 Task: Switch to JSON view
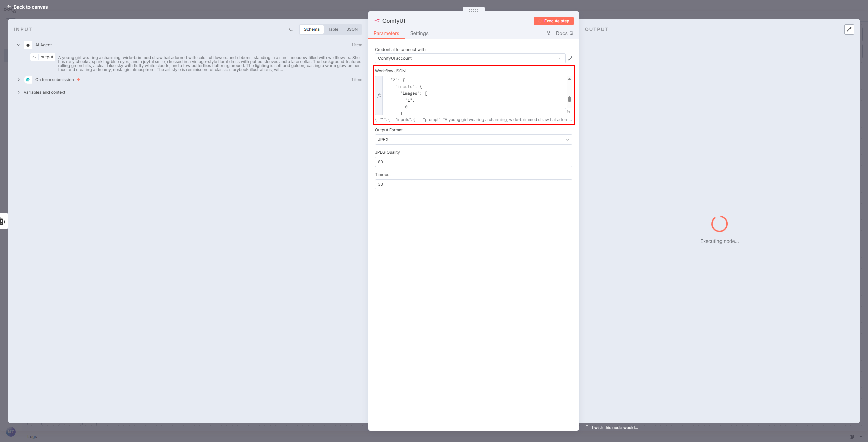[x=352, y=30]
